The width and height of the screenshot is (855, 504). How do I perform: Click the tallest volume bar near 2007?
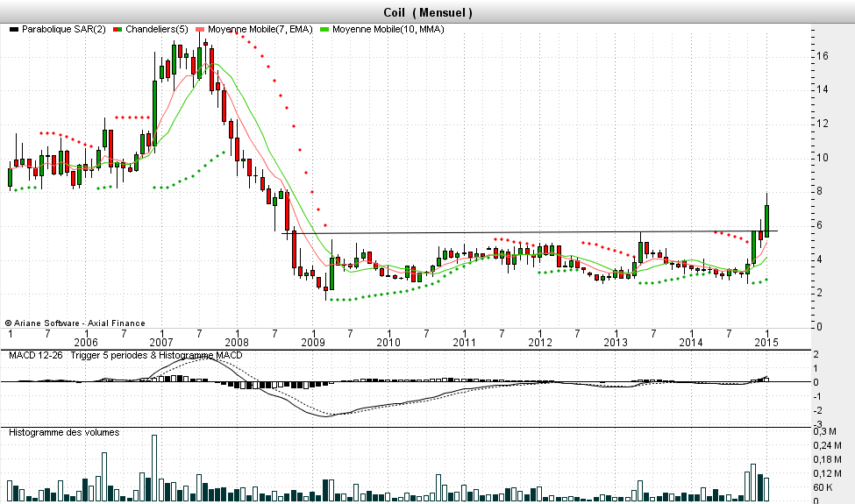tap(154, 465)
